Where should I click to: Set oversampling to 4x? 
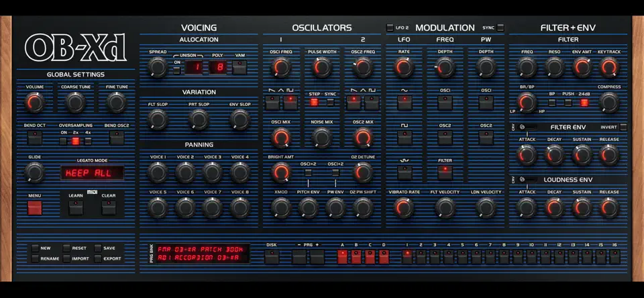point(88,141)
